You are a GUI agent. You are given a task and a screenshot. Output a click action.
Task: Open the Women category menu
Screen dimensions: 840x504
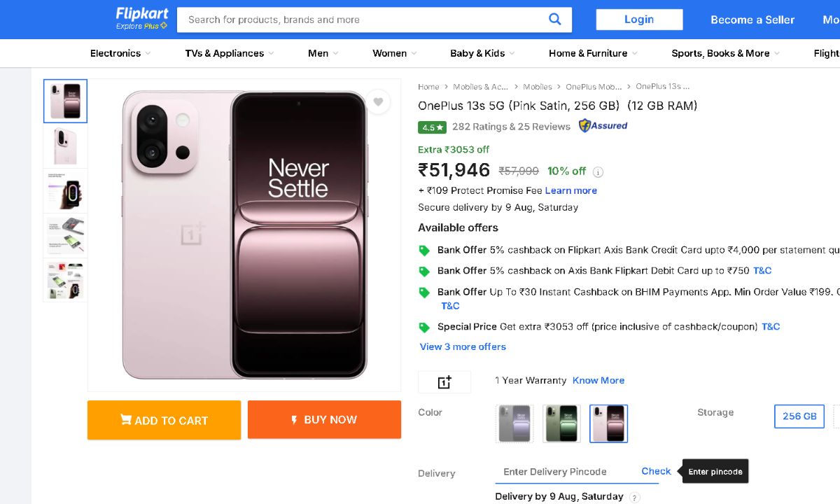click(394, 53)
